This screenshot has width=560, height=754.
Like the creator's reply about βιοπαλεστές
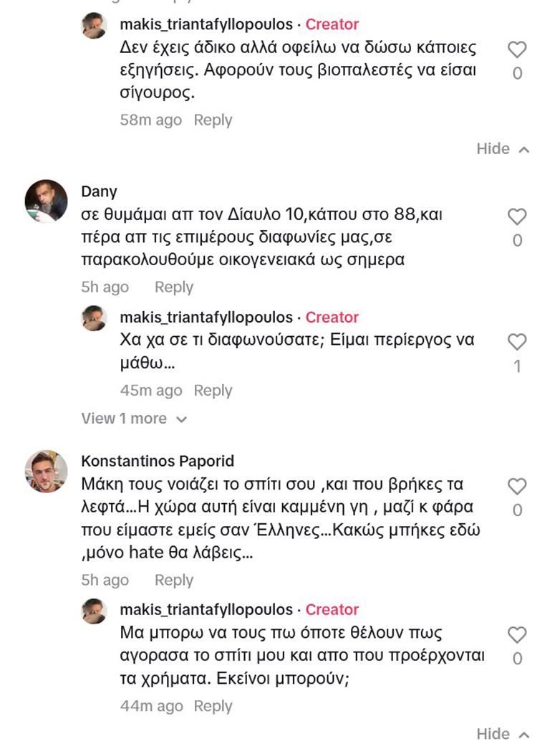tap(517, 49)
